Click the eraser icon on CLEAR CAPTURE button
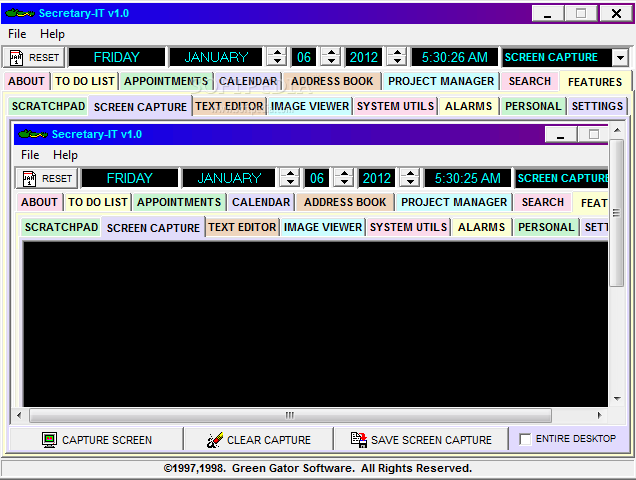This screenshot has width=636, height=480. tap(215, 440)
